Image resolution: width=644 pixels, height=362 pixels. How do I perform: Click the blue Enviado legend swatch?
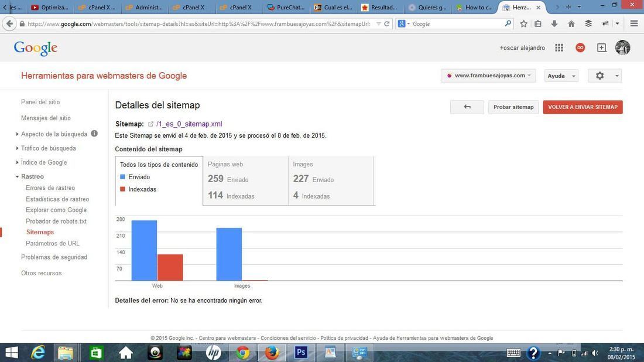click(122, 177)
